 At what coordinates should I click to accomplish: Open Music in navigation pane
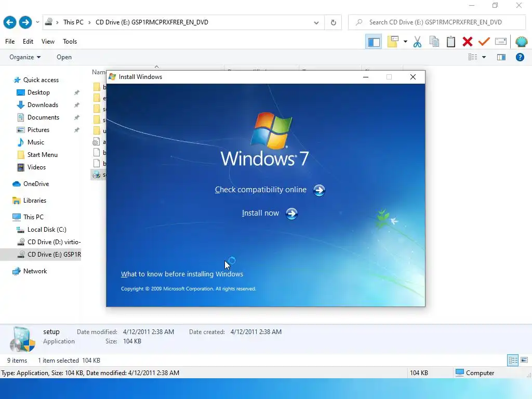click(36, 142)
